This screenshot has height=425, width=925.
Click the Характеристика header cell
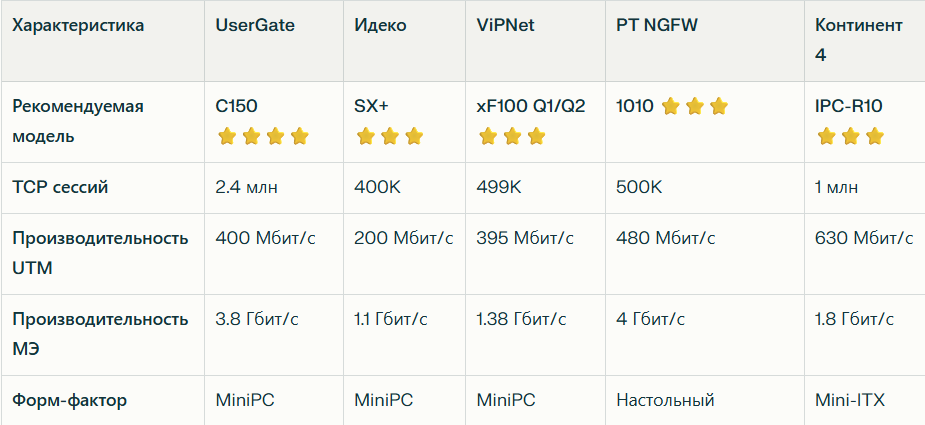coord(78,25)
